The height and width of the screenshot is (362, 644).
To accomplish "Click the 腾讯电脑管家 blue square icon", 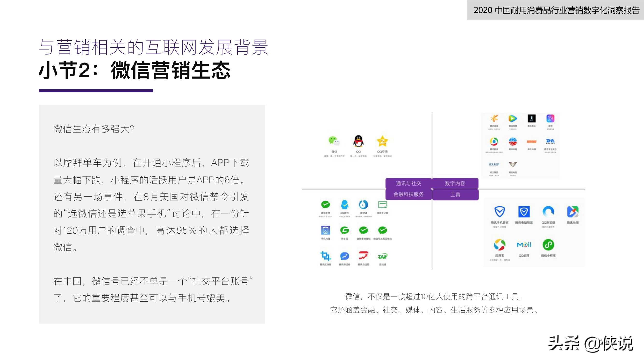I will coord(524,212).
